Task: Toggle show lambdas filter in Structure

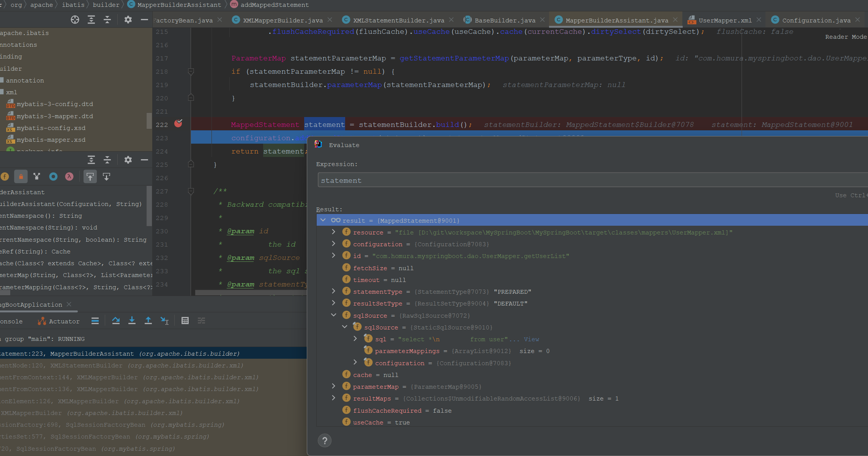Action: click(69, 176)
